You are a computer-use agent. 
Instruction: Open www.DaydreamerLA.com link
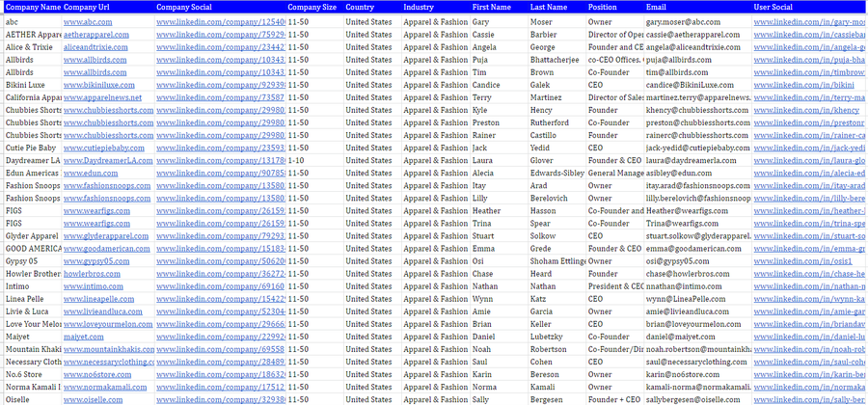point(108,160)
